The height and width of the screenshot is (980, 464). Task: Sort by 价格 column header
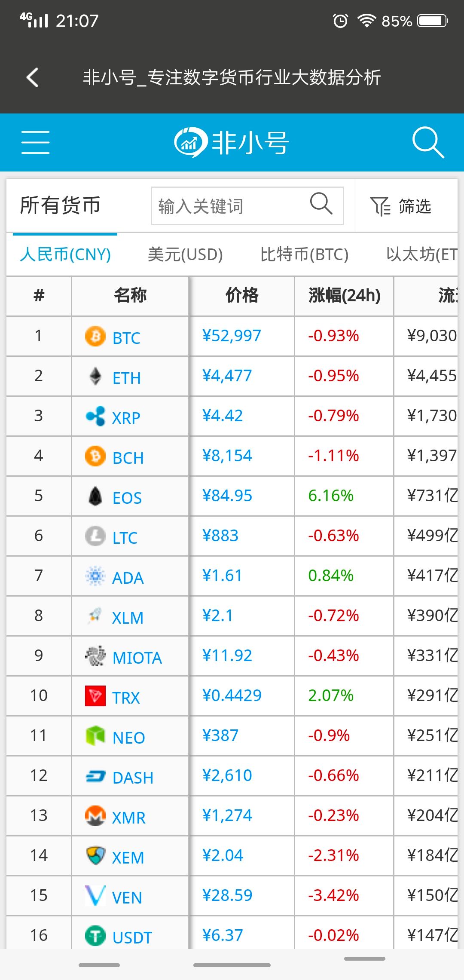click(242, 296)
